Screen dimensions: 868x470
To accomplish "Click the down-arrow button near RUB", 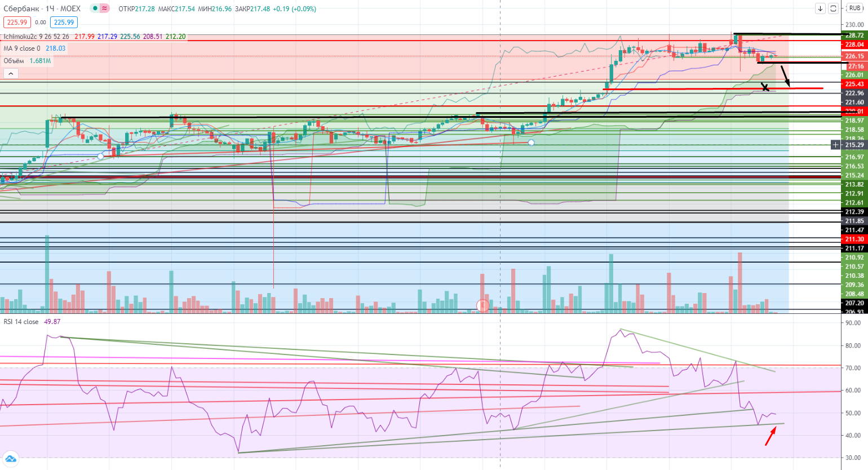I will click(x=820, y=8).
